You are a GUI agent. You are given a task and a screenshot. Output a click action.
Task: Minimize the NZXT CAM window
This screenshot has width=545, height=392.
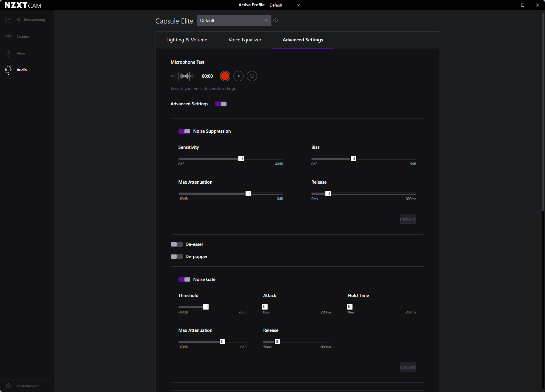(508, 5)
